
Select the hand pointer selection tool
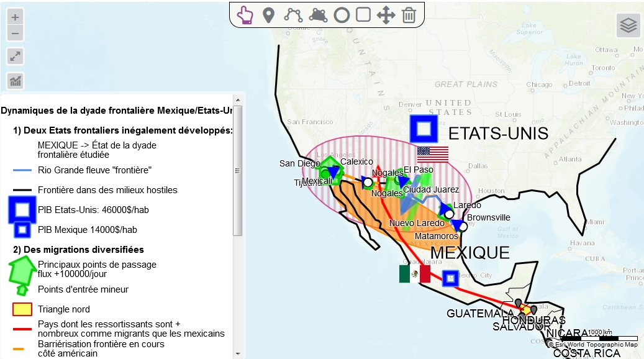(245, 15)
